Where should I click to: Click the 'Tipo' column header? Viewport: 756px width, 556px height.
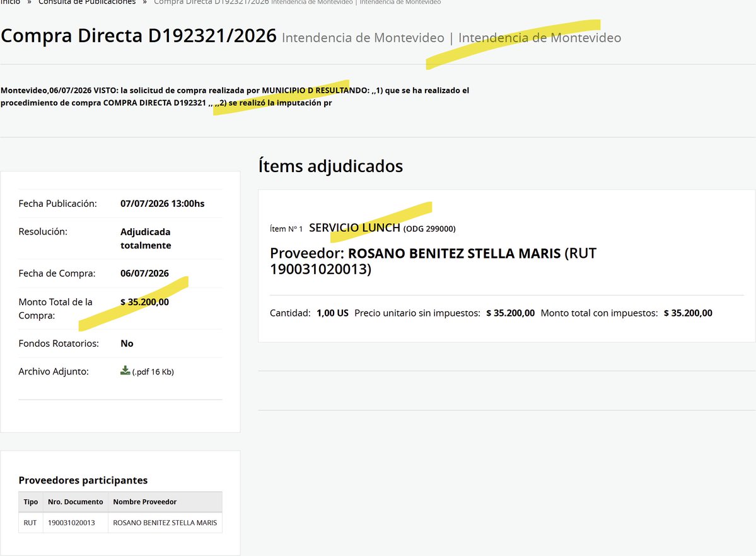[31, 502]
